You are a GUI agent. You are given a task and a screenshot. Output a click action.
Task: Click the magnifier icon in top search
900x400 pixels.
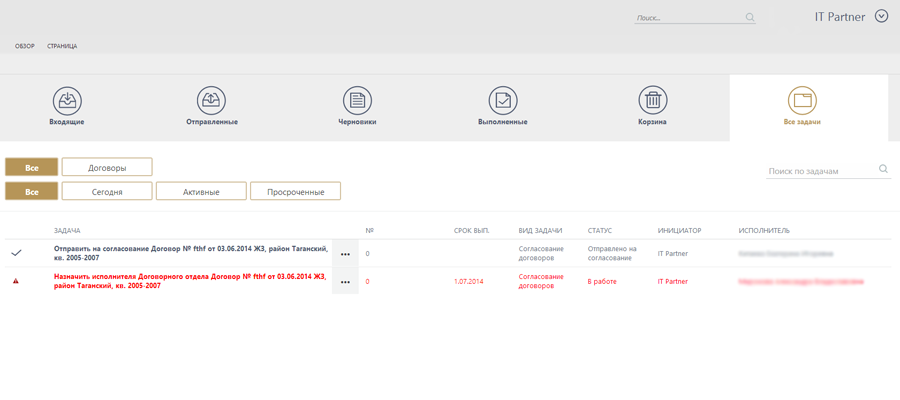pyautogui.click(x=750, y=17)
